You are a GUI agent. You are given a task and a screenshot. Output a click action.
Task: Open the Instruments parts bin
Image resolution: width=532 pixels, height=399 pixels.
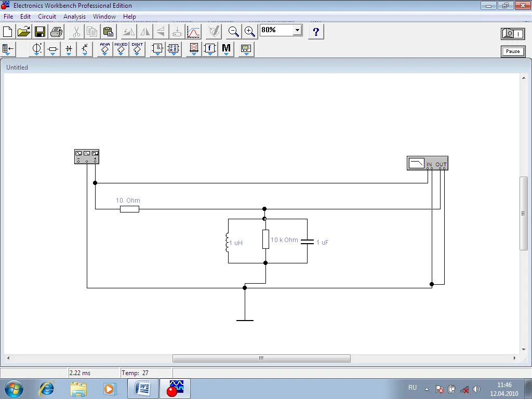[246, 49]
